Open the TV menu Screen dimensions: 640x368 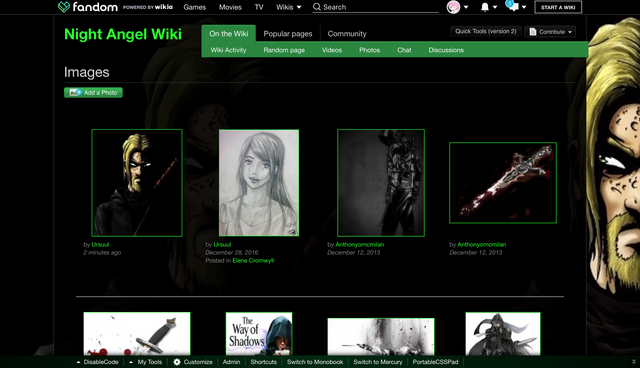point(259,7)
